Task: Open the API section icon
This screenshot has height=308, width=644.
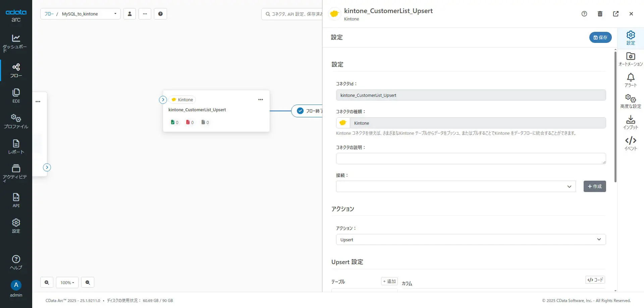Action: (x=16, y=200)
